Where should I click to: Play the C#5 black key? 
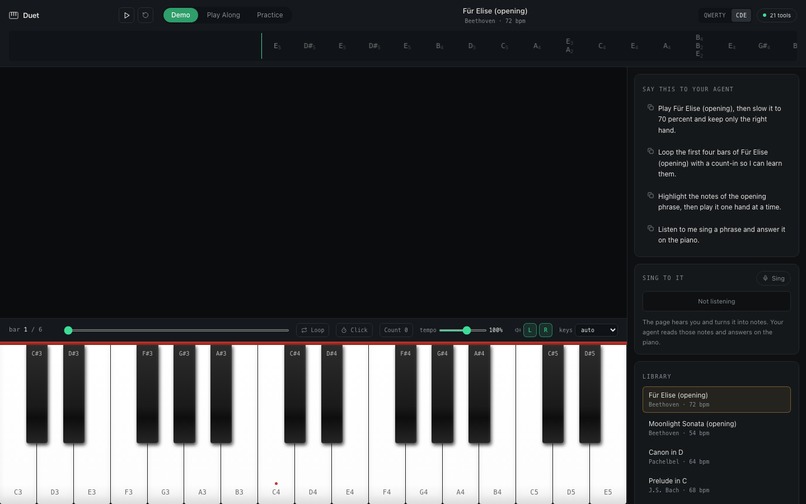pyautogui.click(x=553, y=393)
